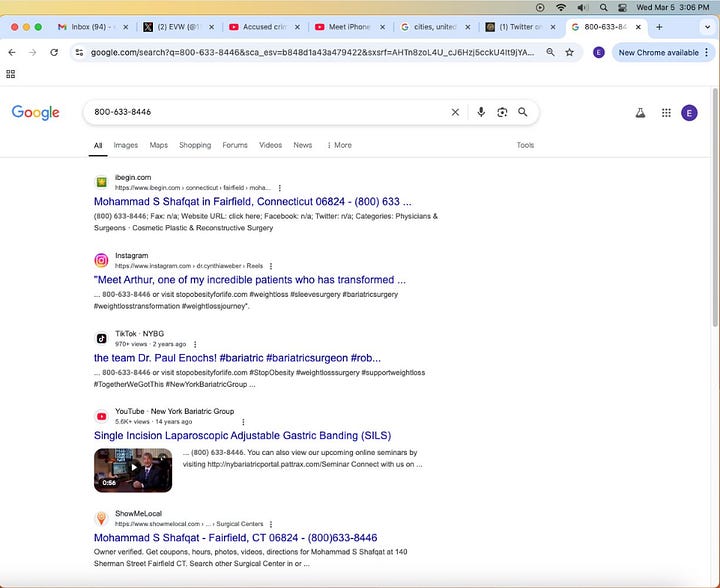Open volume control in menu bar
Screen dimensions: 720x588
coord(582,7)
